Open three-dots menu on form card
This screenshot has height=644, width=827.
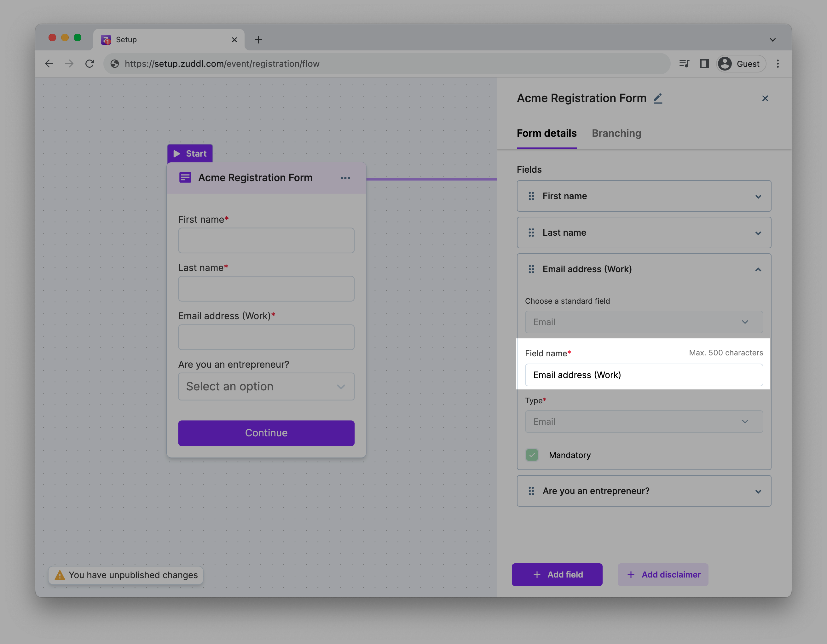tap(345, 178)
